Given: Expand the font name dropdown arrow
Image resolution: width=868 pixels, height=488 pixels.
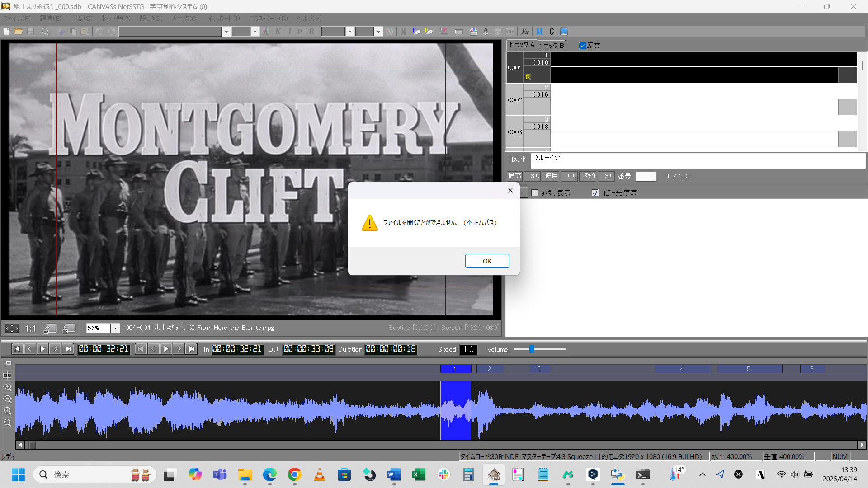Looking at the screenshot, I should (x=226, y=32).
